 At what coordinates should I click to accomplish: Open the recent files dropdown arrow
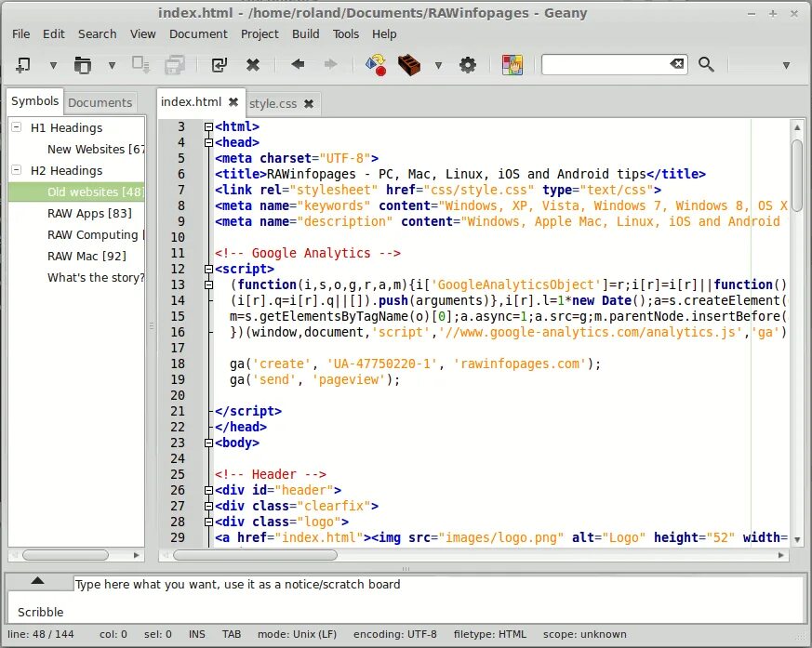(112, 65)
